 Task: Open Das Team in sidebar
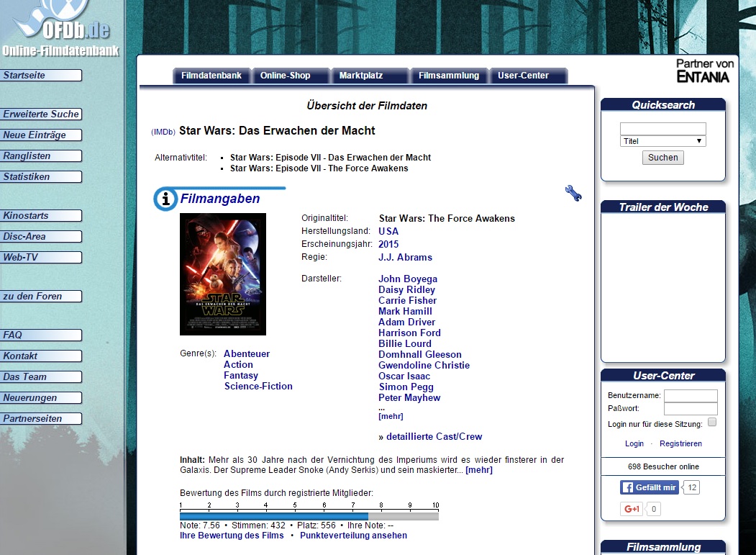coord(41,377)
